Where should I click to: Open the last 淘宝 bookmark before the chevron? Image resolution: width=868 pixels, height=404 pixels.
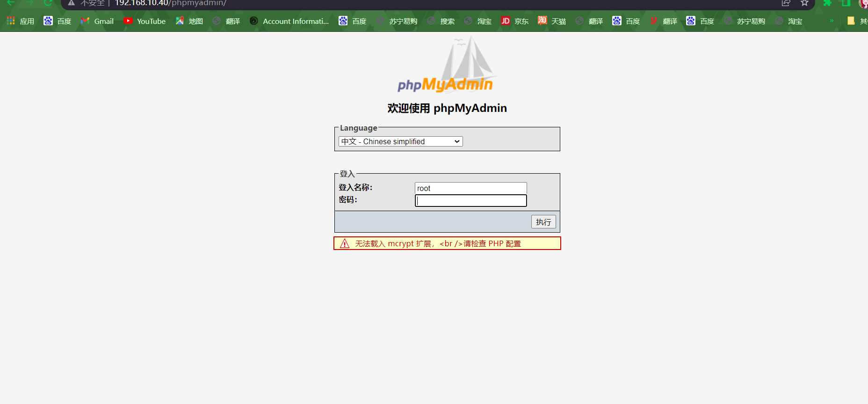[x=788, y=21]
